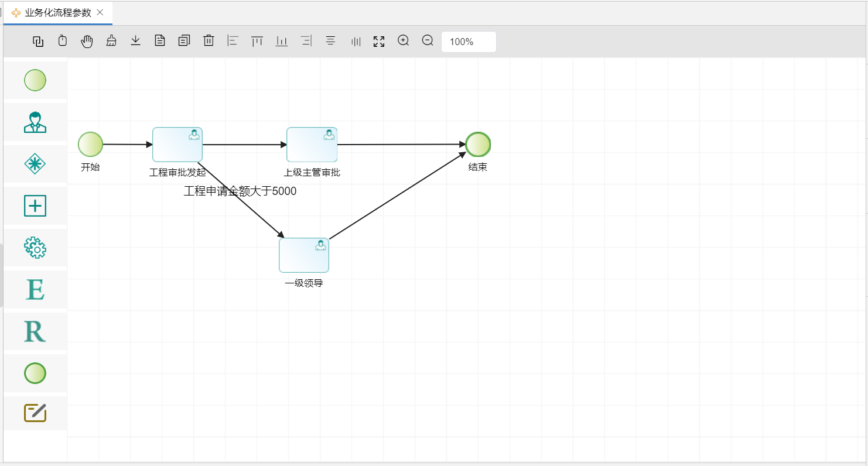Pick the pencil note icon in palette
The height and width of the screenshot is (466, 868).
35,413
